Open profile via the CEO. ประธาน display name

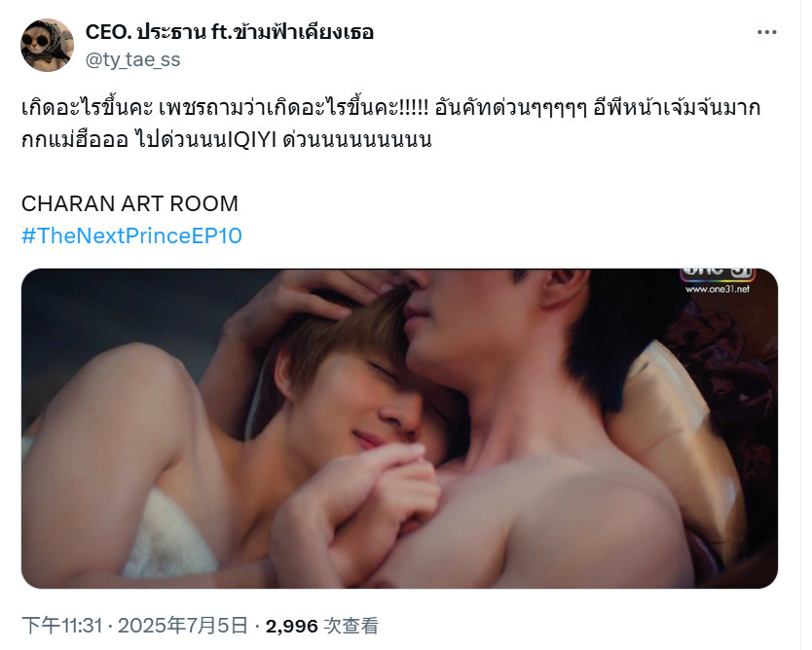(145, 32)
